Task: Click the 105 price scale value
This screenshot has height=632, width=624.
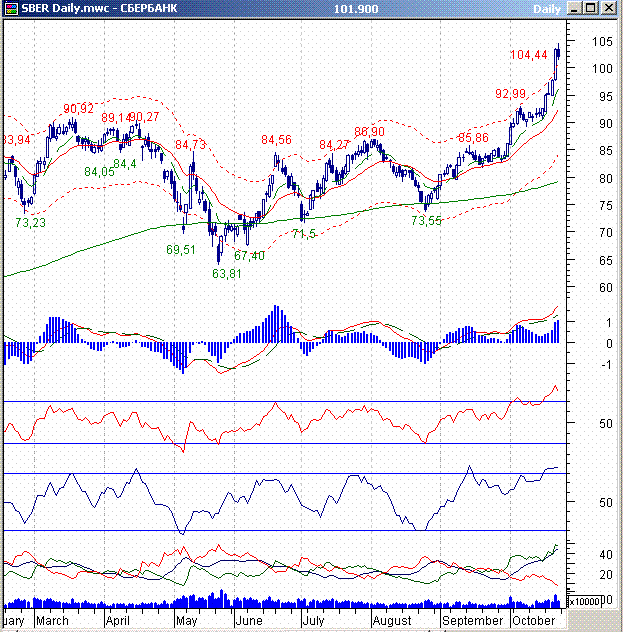Action: coord(602,42)
